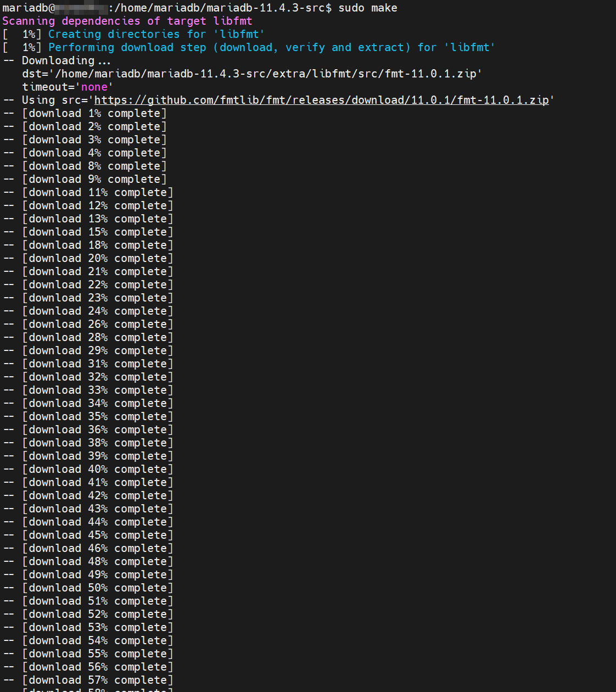The height and width of the screenshot is (692, 616).
Task: Click the 'download 35% complete' line
Action: point(88,417)
